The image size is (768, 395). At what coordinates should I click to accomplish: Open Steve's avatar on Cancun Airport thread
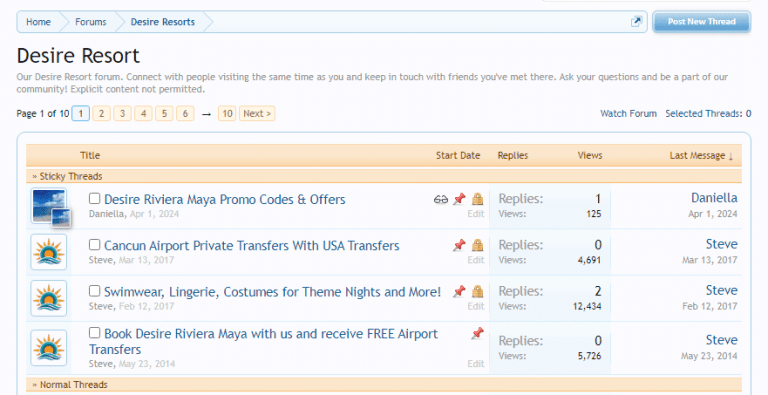pyautogui.click(x=48, y=252)
